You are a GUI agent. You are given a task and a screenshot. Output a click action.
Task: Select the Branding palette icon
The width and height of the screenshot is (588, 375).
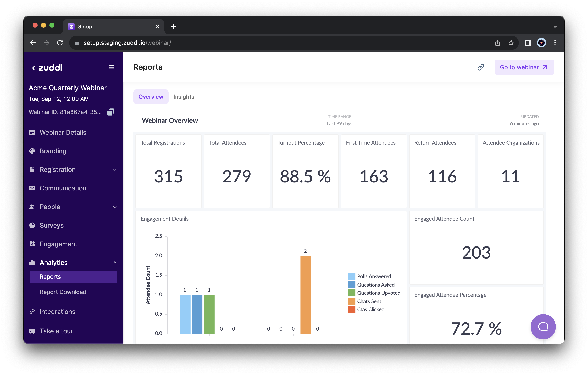pos(33,151)
